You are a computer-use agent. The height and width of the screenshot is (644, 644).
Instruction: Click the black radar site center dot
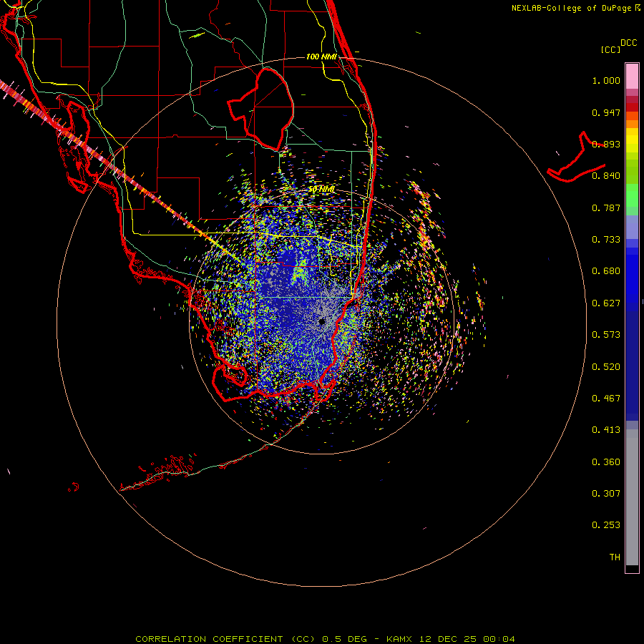pyautogui.click(x=322, y=322)
